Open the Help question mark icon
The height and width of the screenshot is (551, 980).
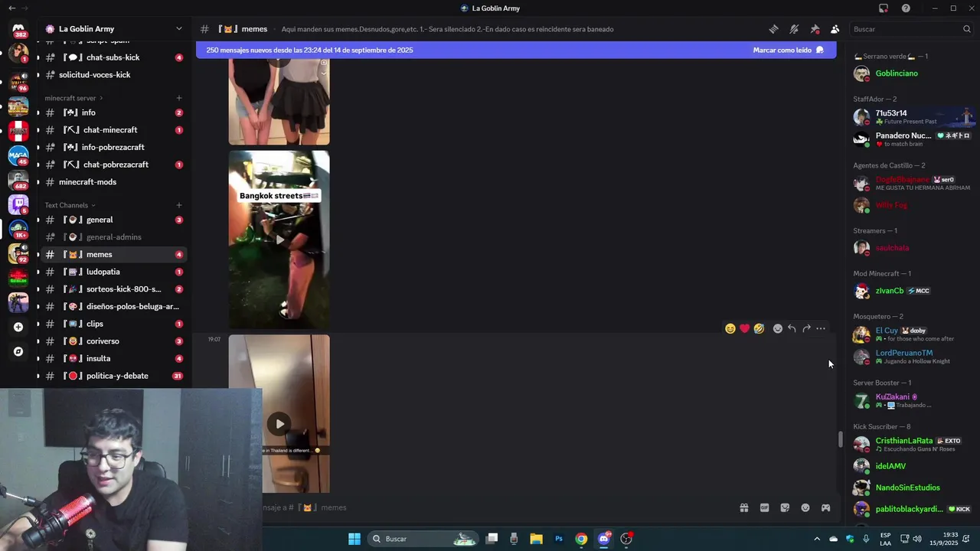click(906, 8)
